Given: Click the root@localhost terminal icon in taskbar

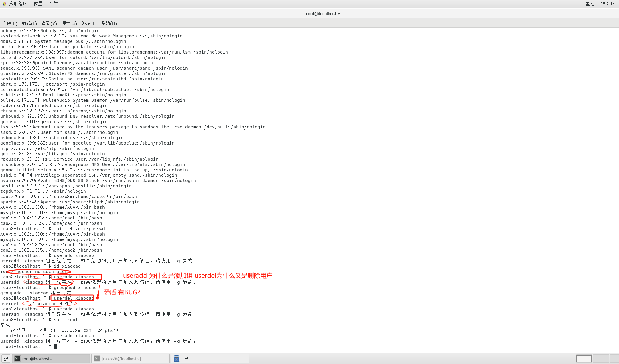Looking at the screenshot, I should coord(18,359).
